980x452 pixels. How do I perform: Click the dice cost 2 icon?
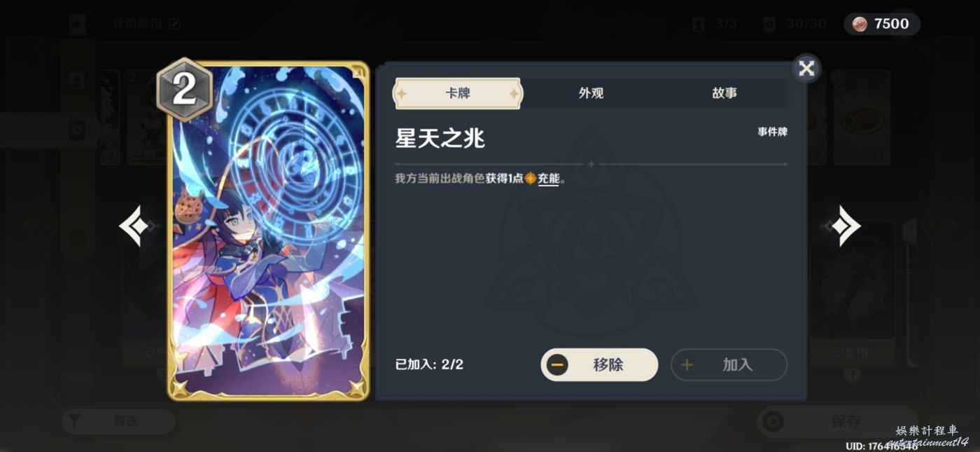coord(184,90)
